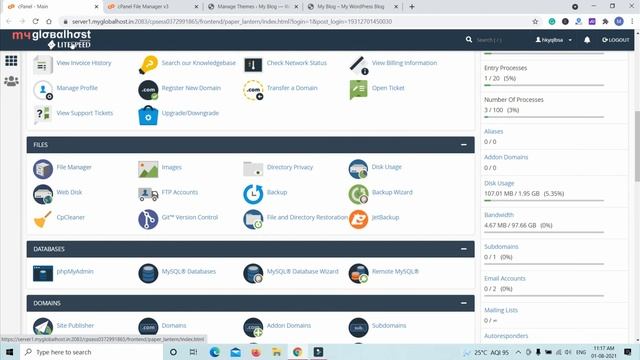640x360 pixels.
Task: Open the Images tool icon
Action: (x=148, y=169)
